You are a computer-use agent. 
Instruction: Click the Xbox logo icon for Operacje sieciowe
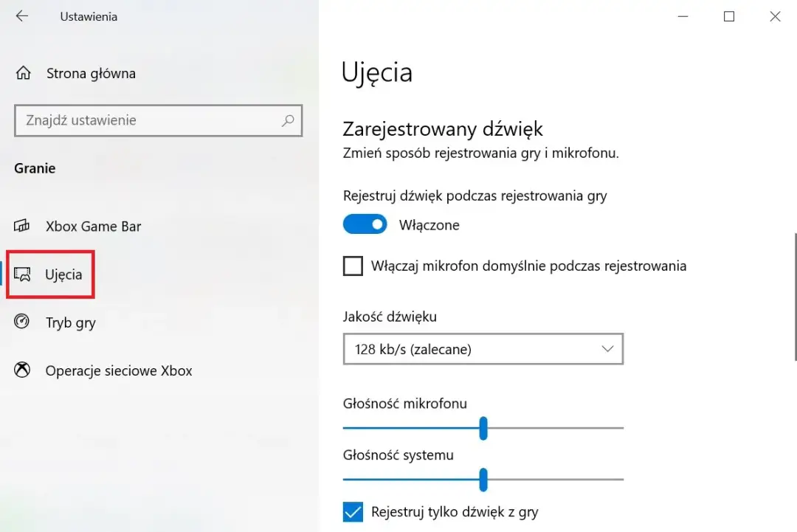coord(22,370)
